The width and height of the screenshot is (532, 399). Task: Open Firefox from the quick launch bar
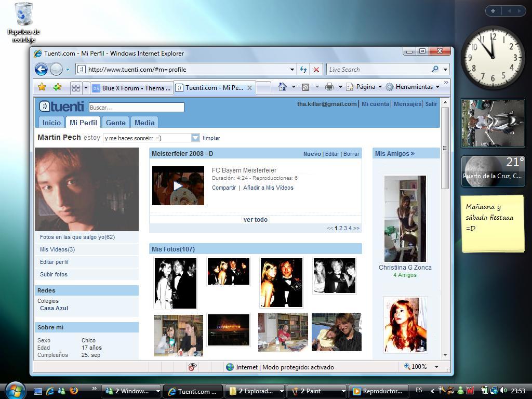point(74,391)
